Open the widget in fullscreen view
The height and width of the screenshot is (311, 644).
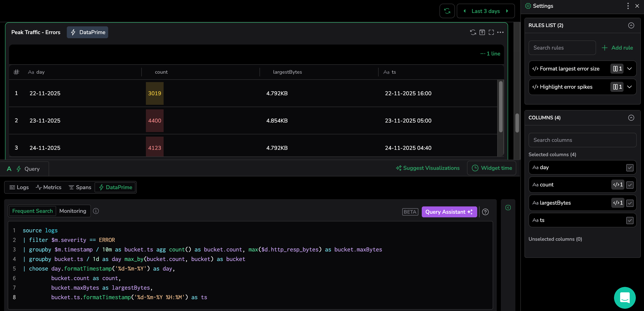tap(491, 32)
